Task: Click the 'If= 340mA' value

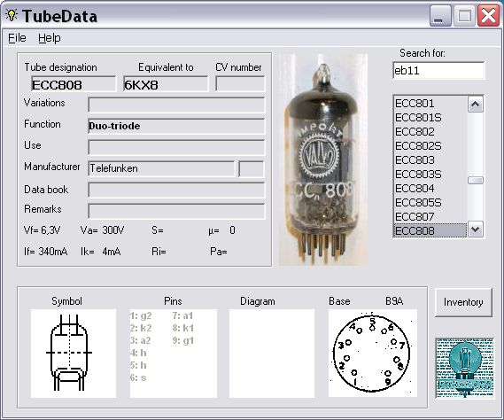Action: coord(46,252)
